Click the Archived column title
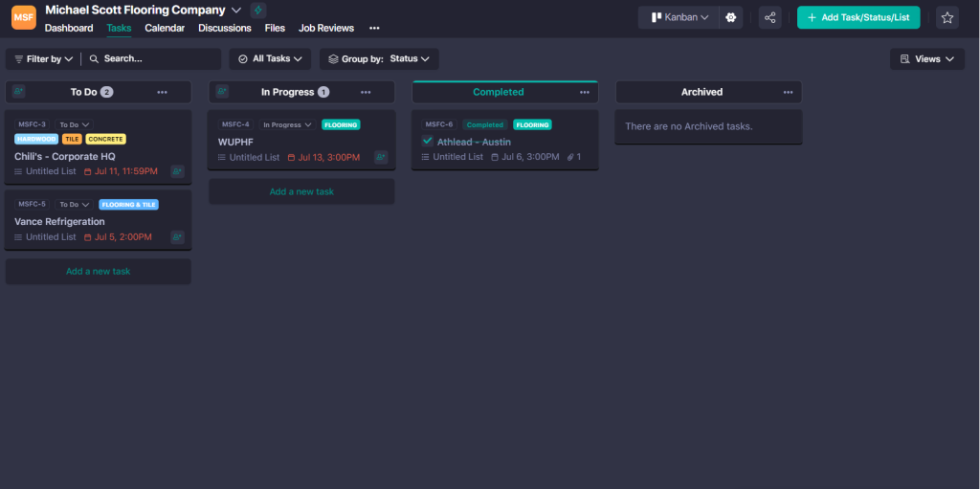This screenshot has width=980, height=489. pos(702,92)
